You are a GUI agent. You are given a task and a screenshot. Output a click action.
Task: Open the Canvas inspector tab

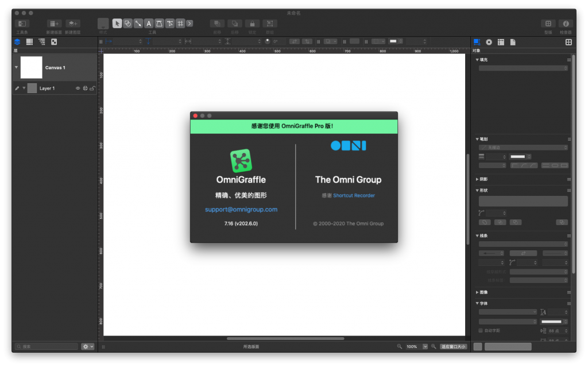pos(501,42)
